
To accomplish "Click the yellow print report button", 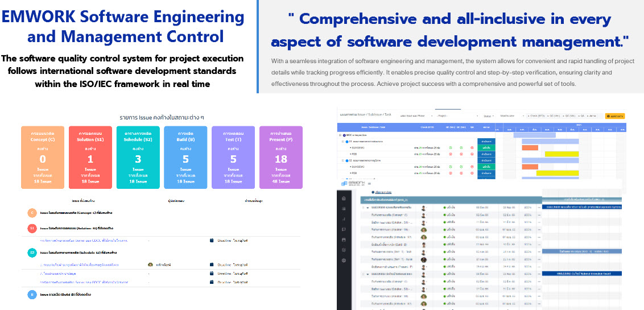I will point(615,116).
